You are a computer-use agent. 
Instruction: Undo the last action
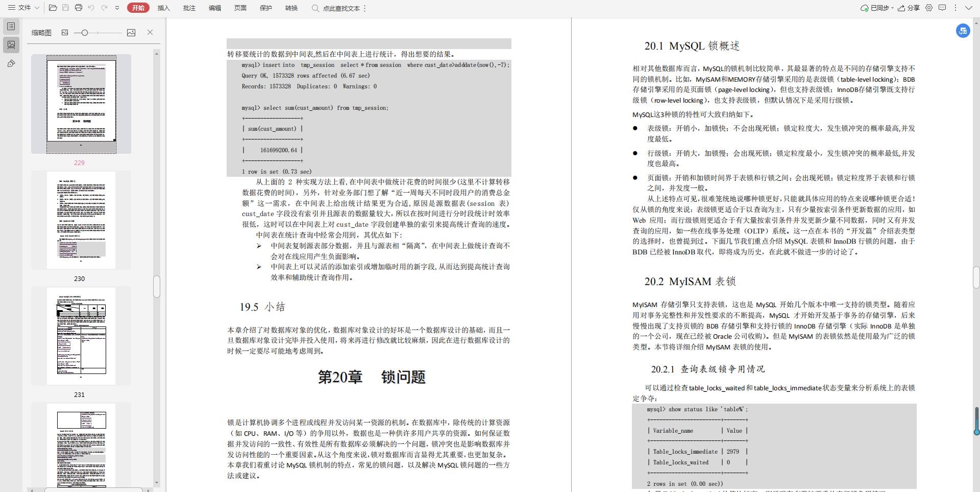point(91,8)
